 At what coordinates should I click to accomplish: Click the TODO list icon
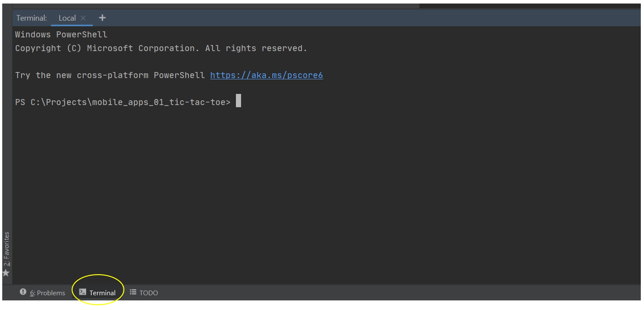pyautogui.click(x=133, y=292)
